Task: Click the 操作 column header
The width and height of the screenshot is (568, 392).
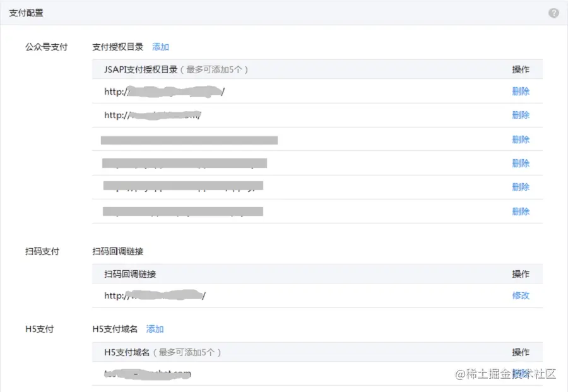Action: [x=521, y=69]
